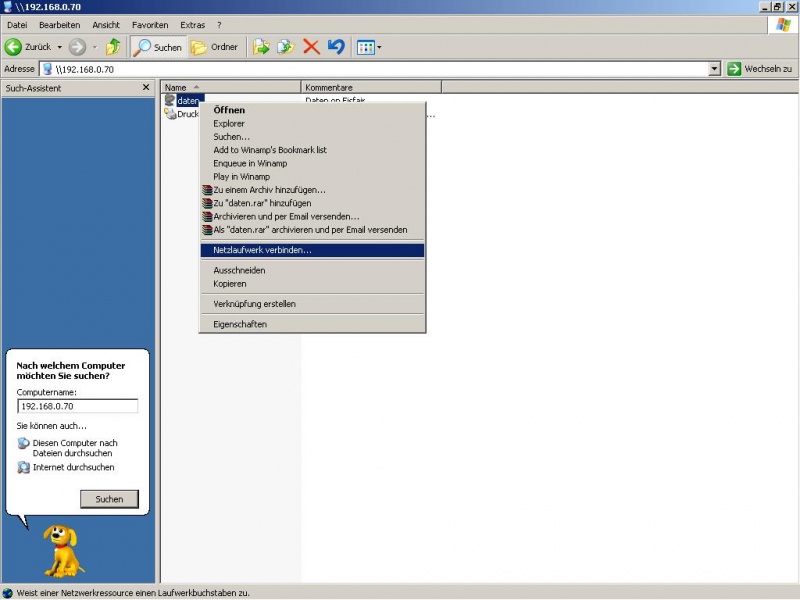
Task: Expand the address bar dropdown arrow
Action: (714, 69)
